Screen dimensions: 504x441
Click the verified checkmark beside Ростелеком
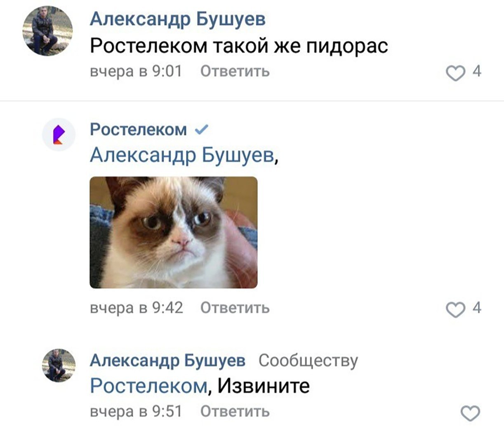pos(201,130)
